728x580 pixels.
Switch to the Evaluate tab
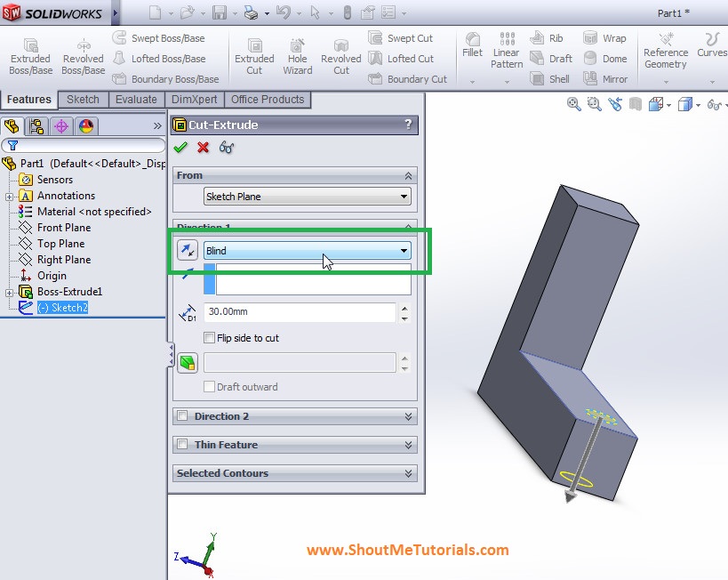pos(136,100)
